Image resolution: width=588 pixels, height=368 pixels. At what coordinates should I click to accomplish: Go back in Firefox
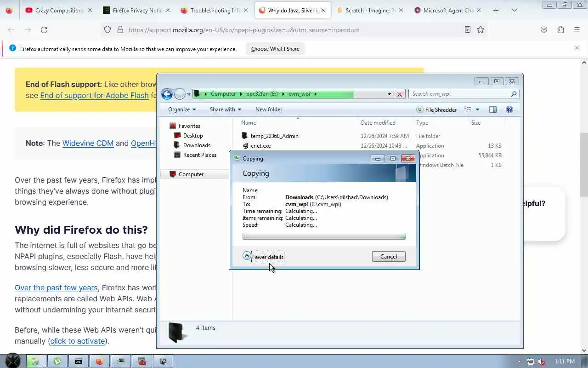11,29
